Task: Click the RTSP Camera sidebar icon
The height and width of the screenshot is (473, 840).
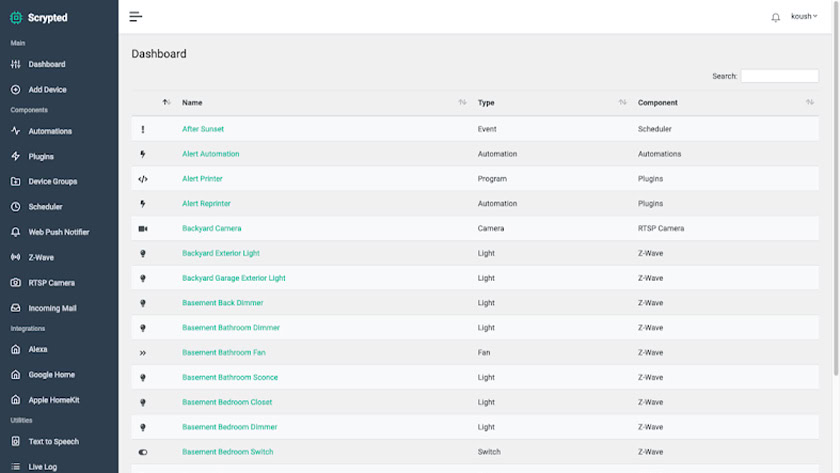Action: tap(16, 282)
